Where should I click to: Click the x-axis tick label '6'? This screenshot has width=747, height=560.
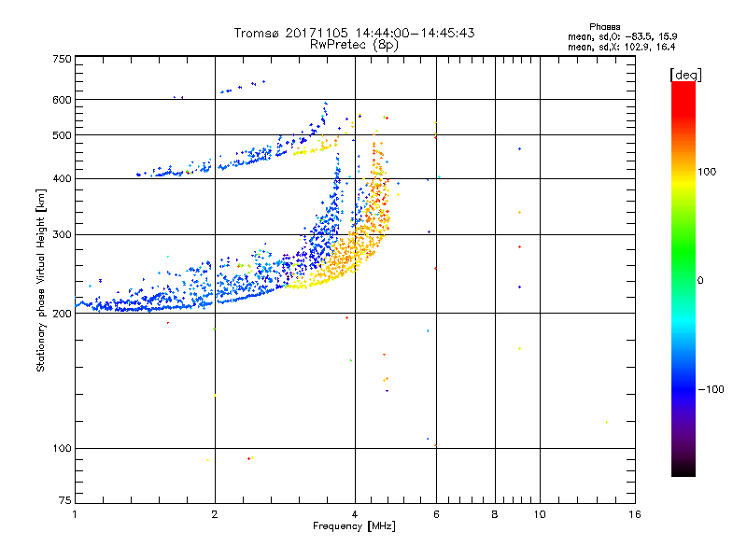pos(436,514)
